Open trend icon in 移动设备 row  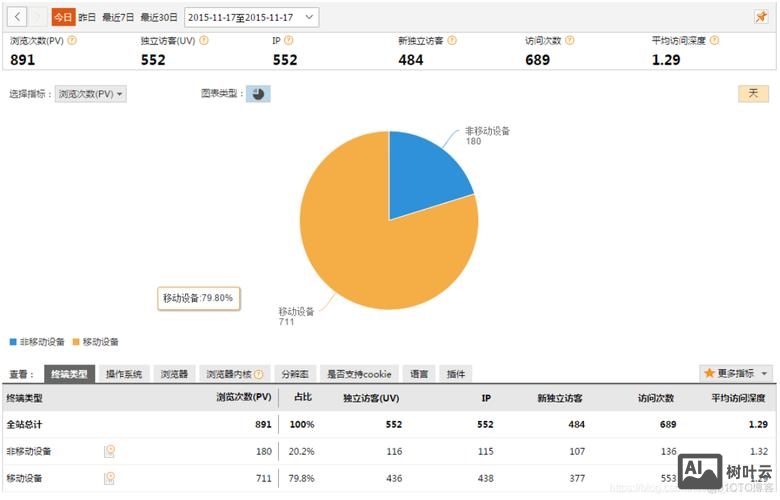(109, 478)
